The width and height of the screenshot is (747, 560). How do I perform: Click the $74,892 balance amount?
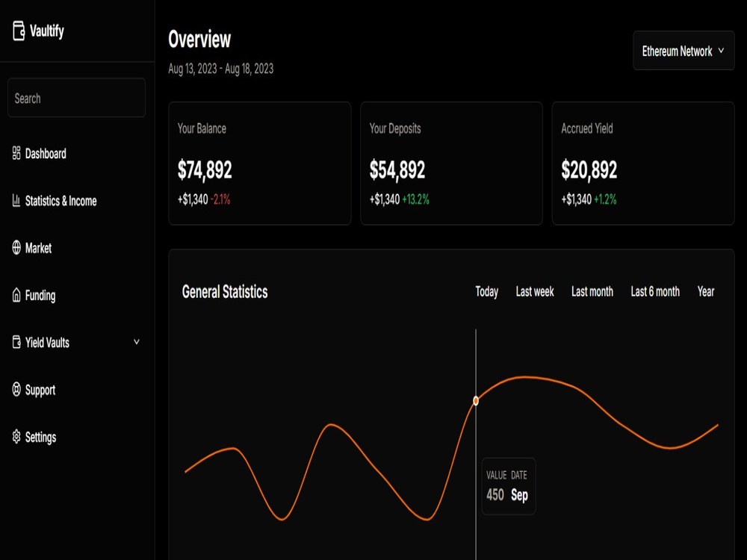[205, 170]
